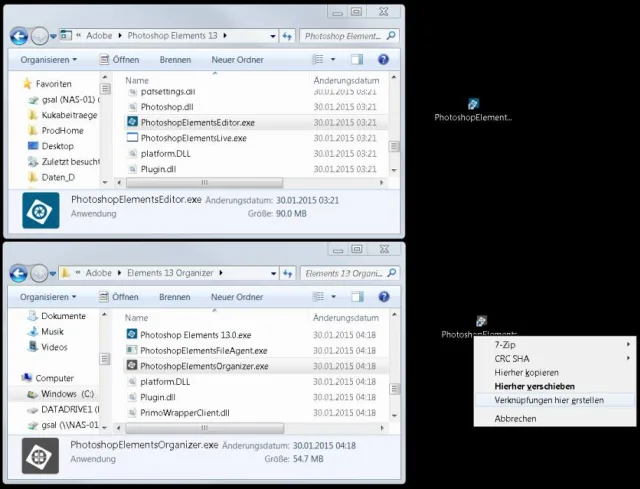Screen dimensions: 640x489
Task: Click Forward arrow in Elements 13 Organizer window
Action: [39, 273]
